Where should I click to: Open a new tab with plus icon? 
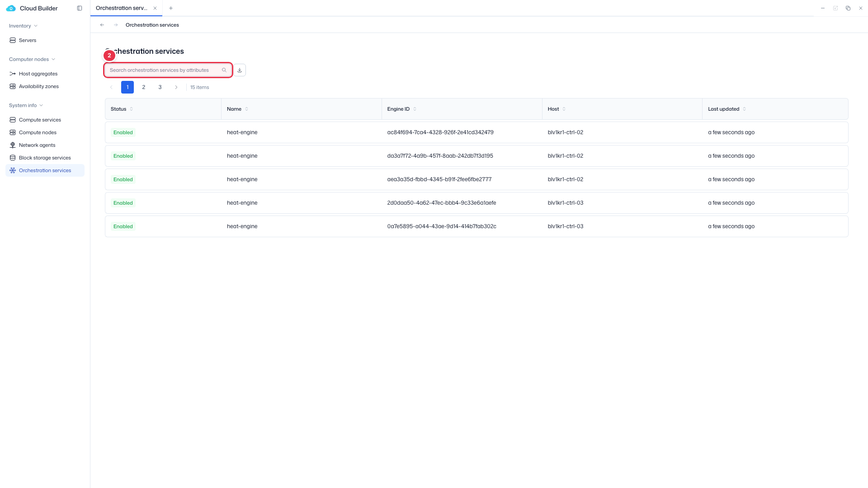[x=171, y=8]
